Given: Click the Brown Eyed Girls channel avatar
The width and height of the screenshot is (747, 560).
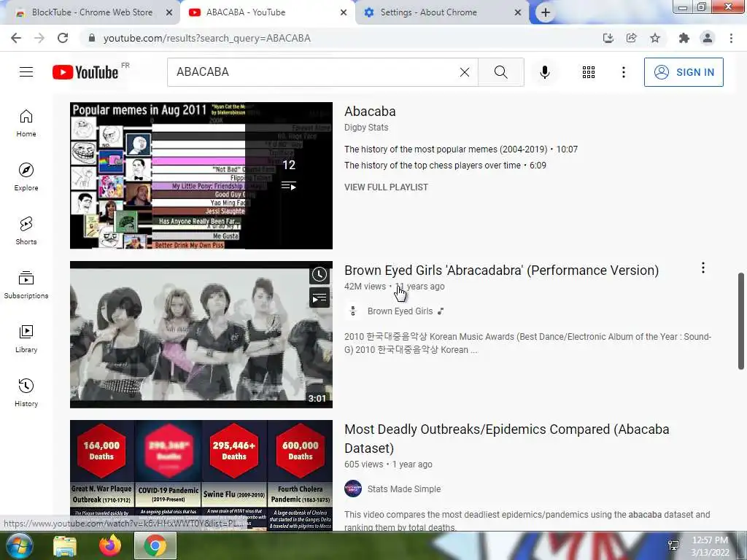Looking at the screenshot, I should [x=353, y=311].
